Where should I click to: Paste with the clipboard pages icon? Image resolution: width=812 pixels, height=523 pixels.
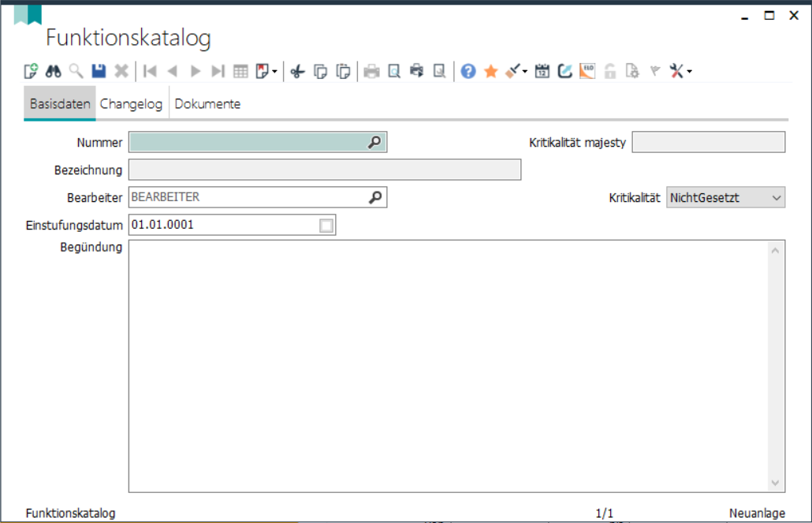343,71
